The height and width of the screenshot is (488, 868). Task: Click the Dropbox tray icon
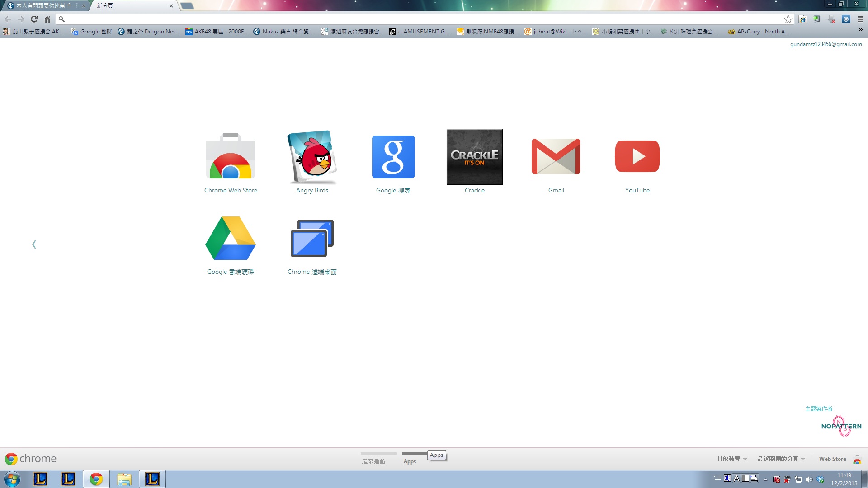point(820,480)
